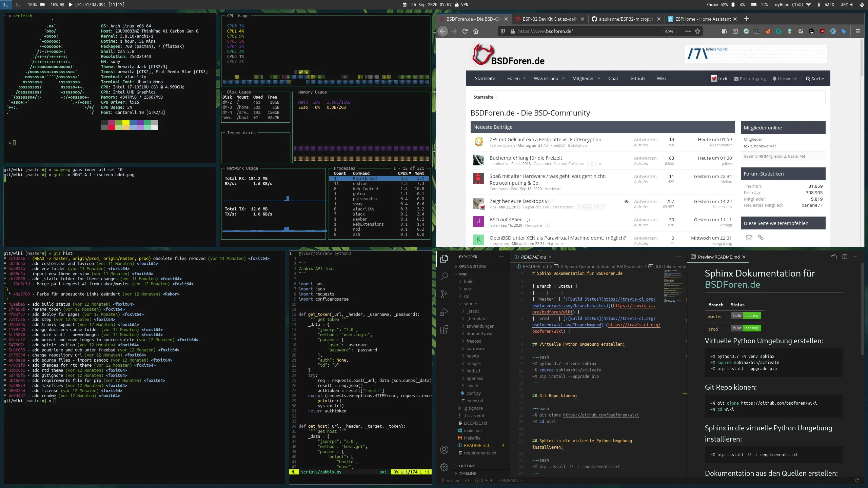Open the Run and Debug view in the activity bar

click(x=444, y=312)
